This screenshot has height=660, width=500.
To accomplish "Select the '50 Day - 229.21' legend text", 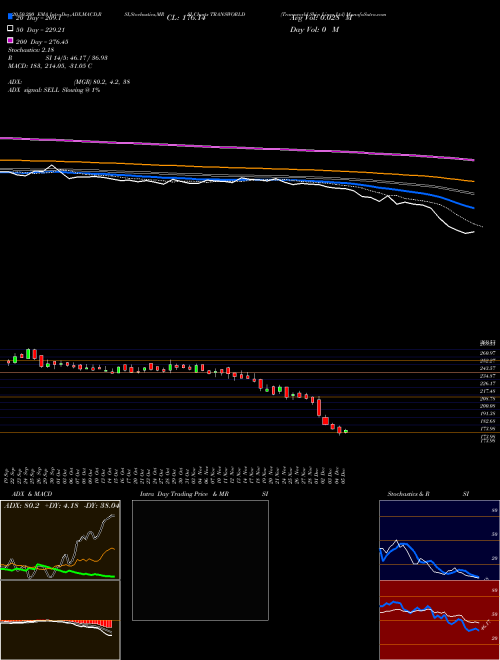I will (41, 30).
